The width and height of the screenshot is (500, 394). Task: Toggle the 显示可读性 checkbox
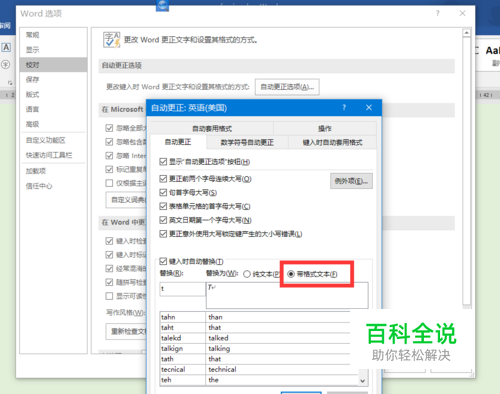coord(109,296)
